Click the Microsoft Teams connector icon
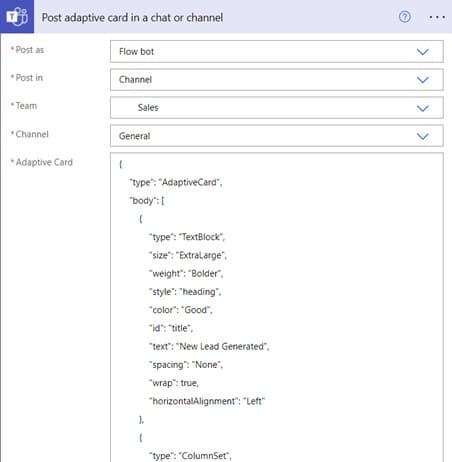452x462 pixels. (17, 16)
